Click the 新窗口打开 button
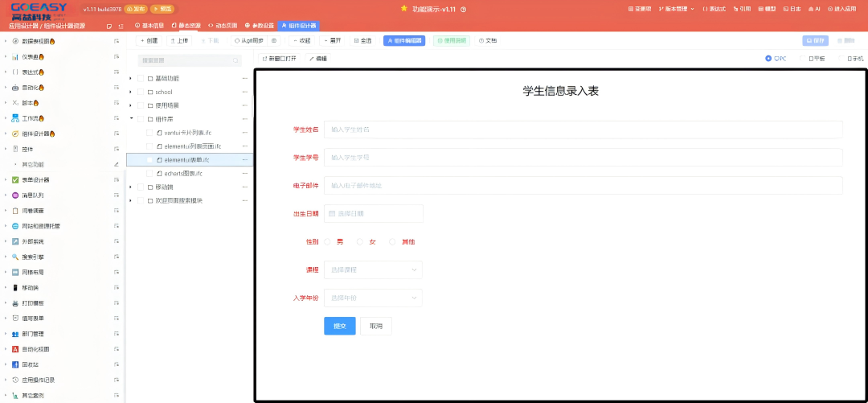 pos(279,59)
